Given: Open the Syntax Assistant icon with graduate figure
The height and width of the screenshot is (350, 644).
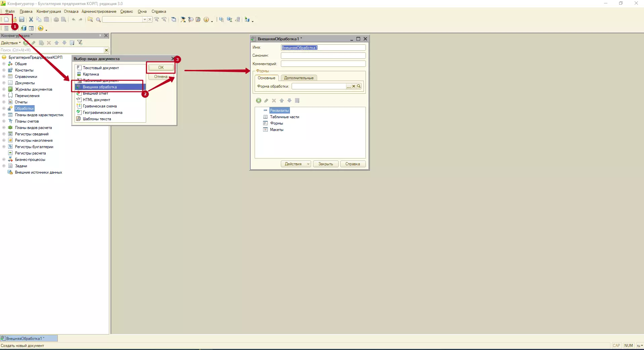Looking at the screenshot, I should 183,19.
